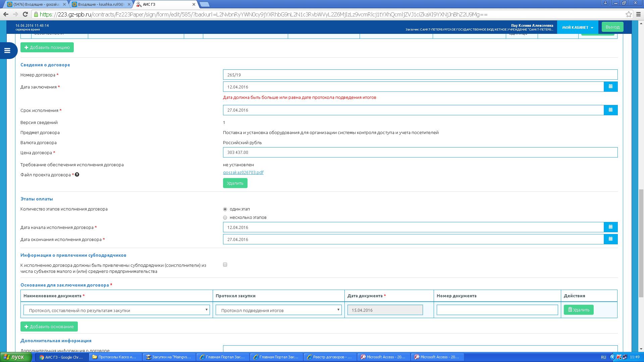644x362 pixels.
Task: Expand the Протокол закупки dropdown
Action: 278,310
